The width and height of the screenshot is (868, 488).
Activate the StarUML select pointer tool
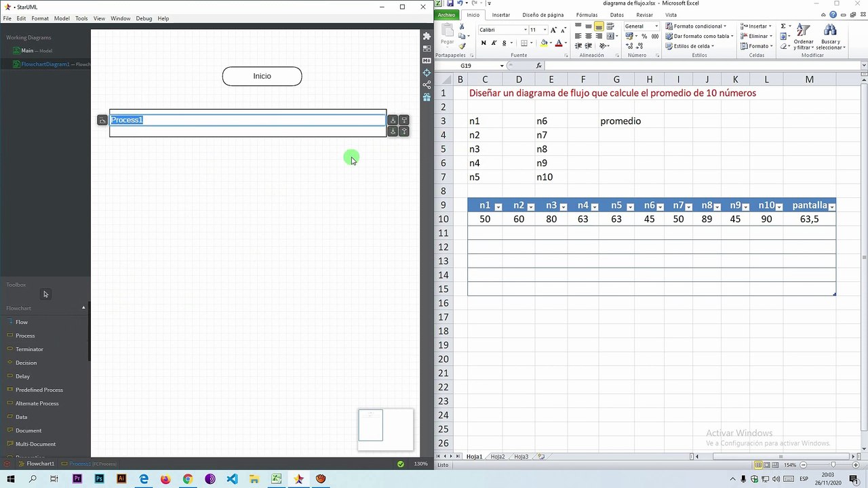pyautogui.click(x=45, y=294)
